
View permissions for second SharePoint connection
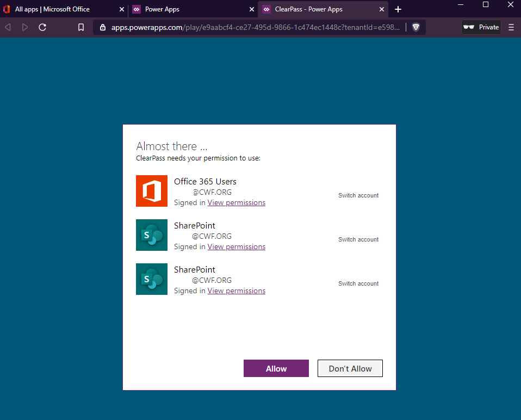(x=236, y=291)
